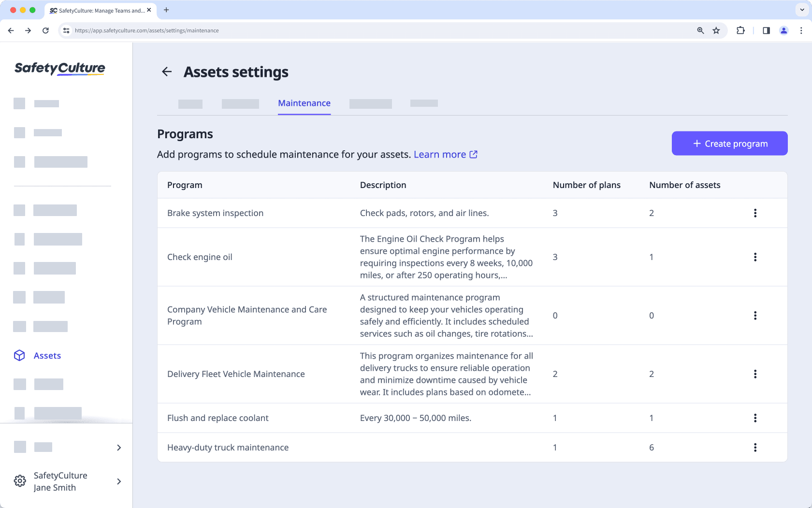The image size is (812, 508).
Task: Open the Assets box icon in sidebar
Action: [x=19, y=355]
